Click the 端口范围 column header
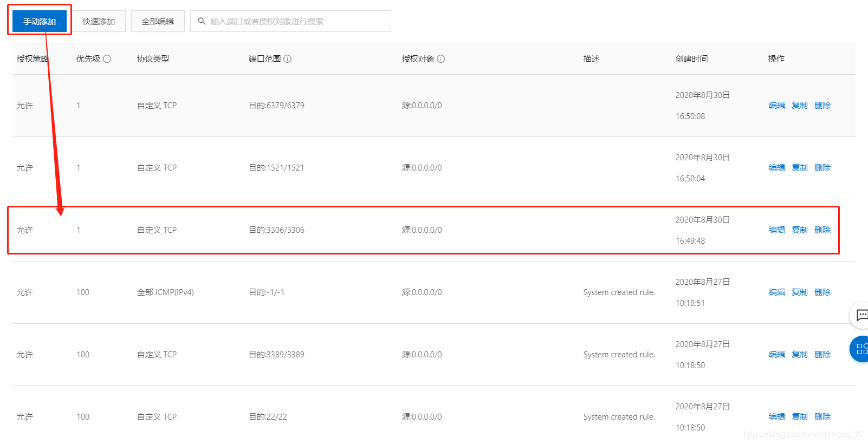868x444 pixels. [264, 58]
